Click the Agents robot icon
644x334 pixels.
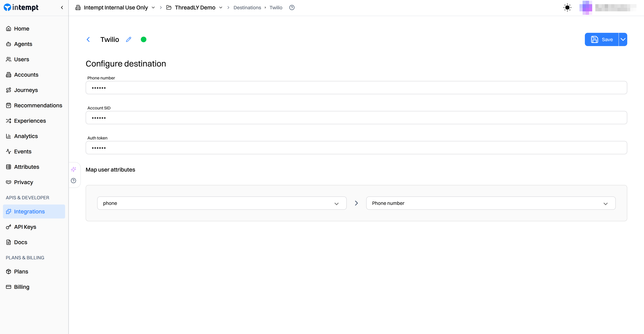pyautogui.click(x=9, y=44)
